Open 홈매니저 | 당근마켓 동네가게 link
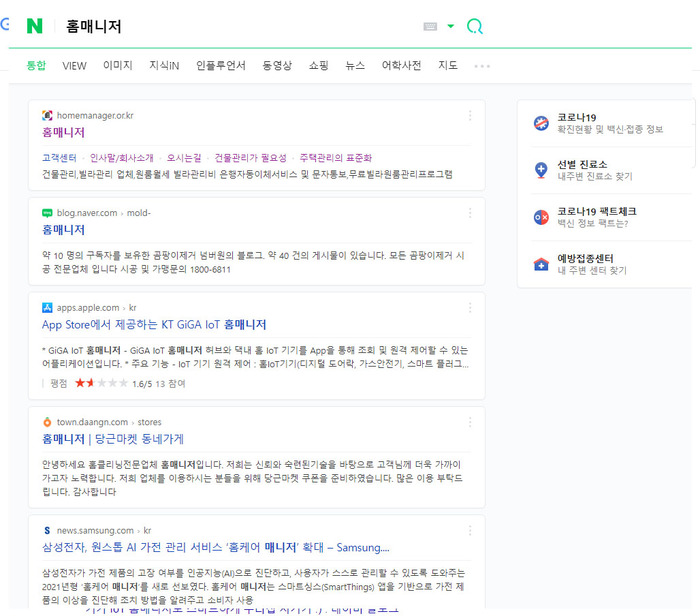This screenshot has height=616, width=700. click(x=113, y=439)
